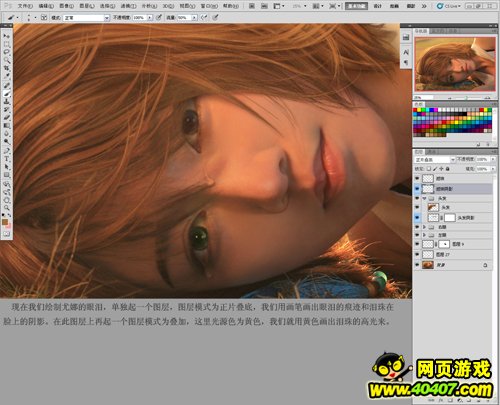Select the Clone Stamp tool
500x405 pixels.
point(6,102)
